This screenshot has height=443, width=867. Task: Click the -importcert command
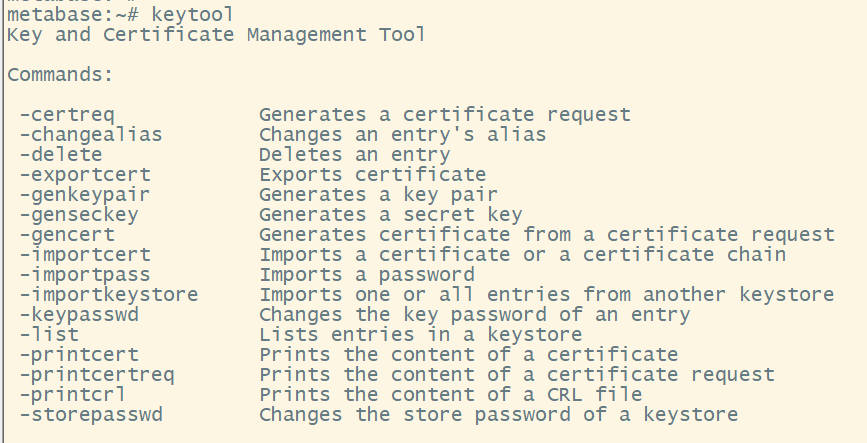[x=83, y=255]
